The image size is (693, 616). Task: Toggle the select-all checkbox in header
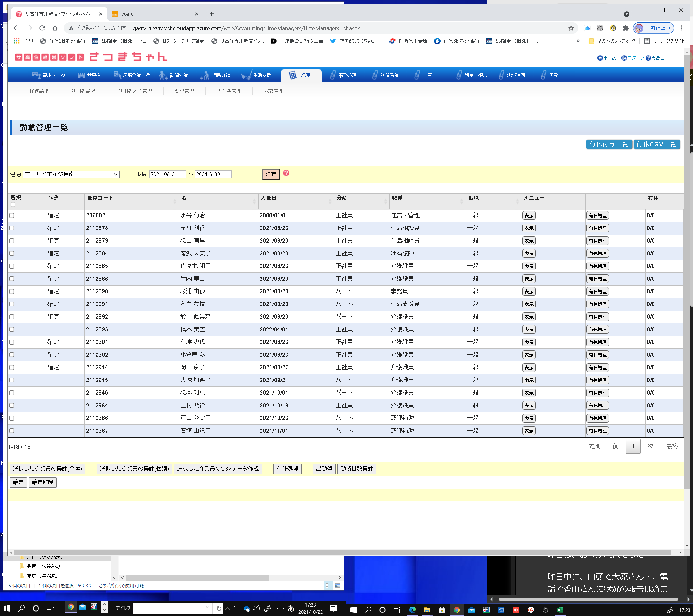tap(13, 204)
